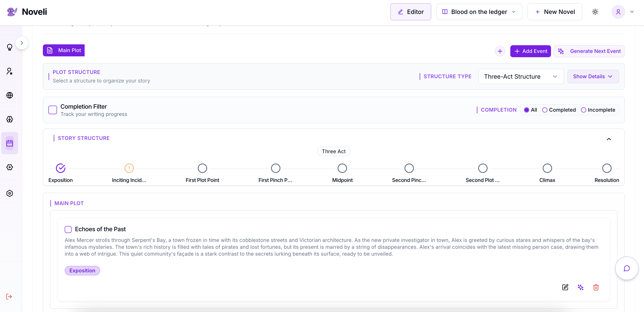
Task: Switch to the Main Plot tab
Action: [64, 50]
